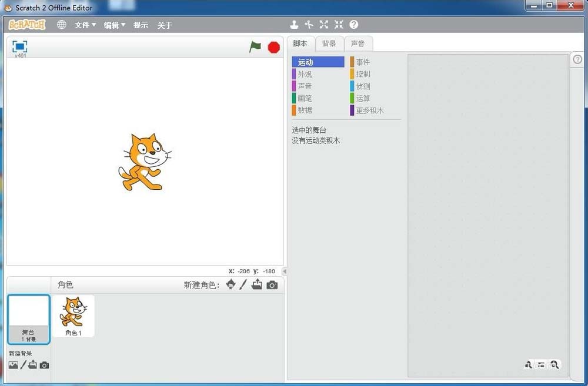Zoom in the scripts area

554,365
